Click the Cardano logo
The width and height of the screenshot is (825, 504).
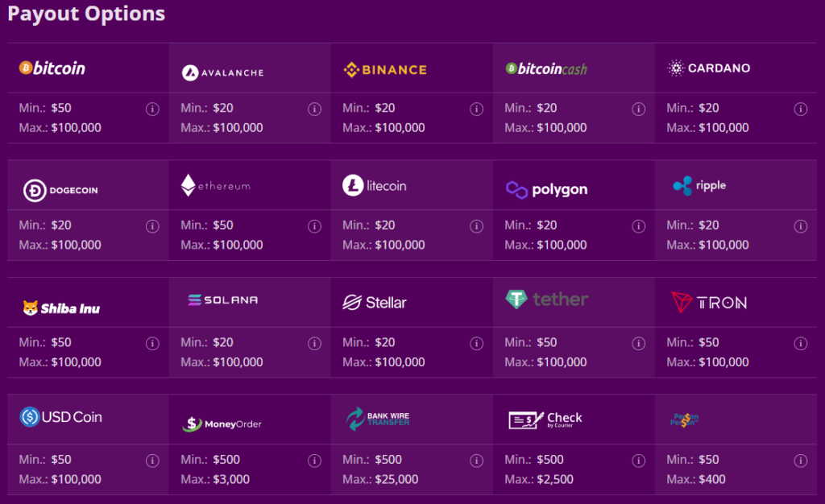pos(709,68)
